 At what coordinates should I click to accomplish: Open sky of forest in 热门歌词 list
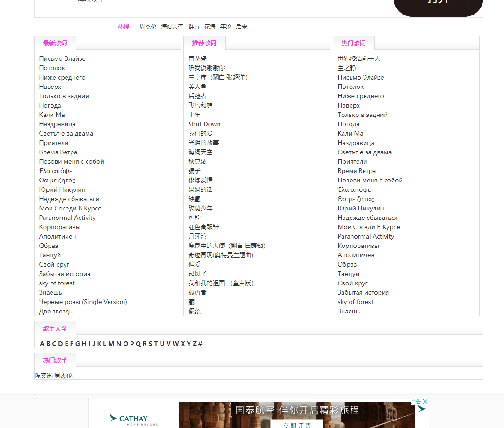pyautogui.click(x=356, y=302)
